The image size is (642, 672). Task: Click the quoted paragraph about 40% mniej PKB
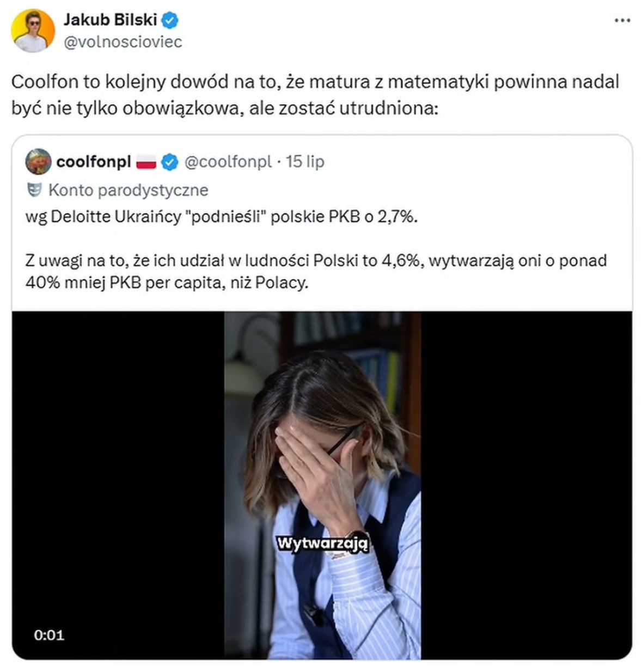coord(316,271)
